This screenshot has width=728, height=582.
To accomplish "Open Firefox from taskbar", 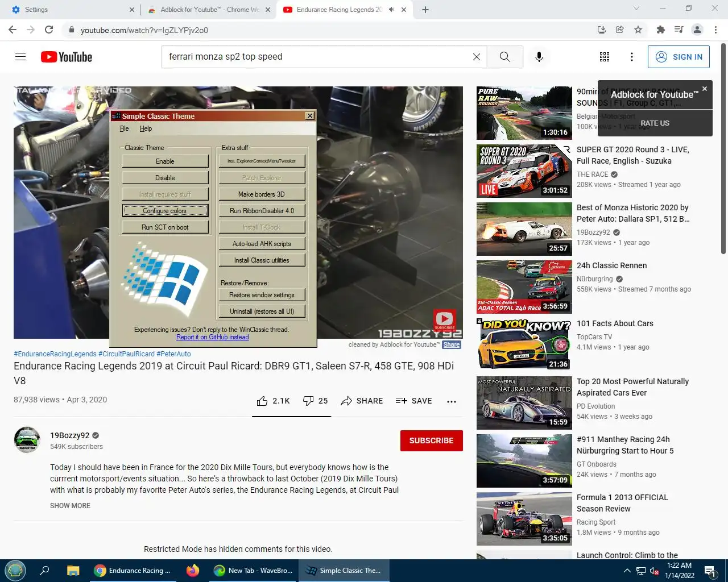I will click(193, 571).
